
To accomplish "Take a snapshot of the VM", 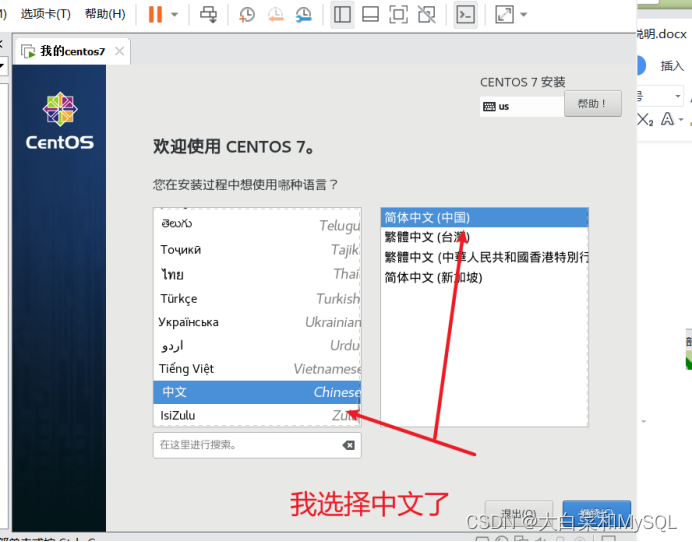I will (247, 14).
